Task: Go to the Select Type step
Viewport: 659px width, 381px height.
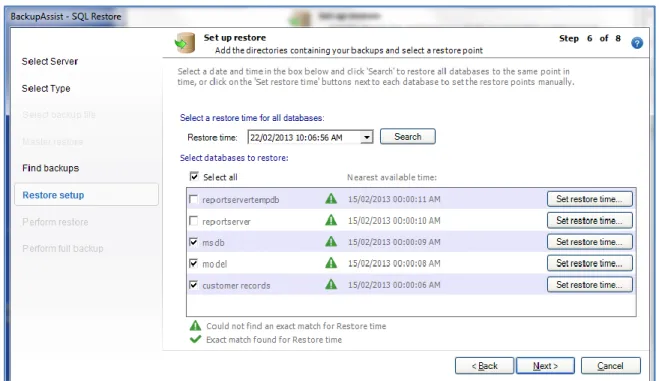Action: pyautogui.click(x=46, y=89)
